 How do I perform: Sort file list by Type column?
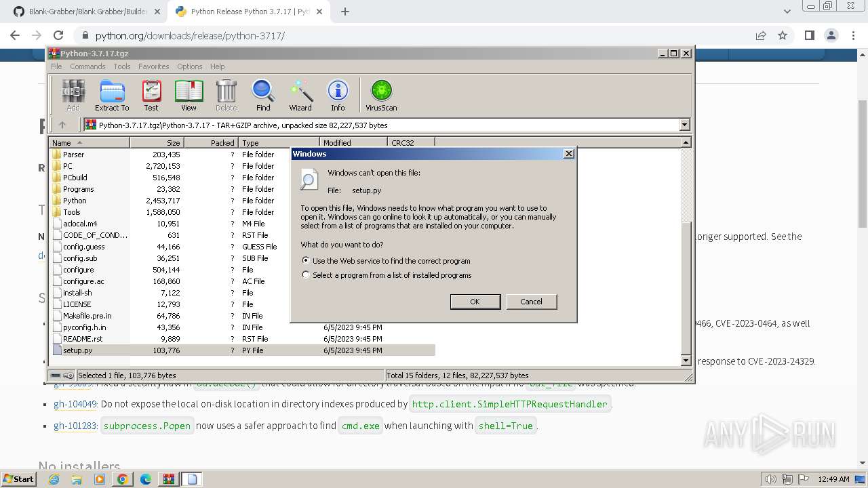click(279, 142)
